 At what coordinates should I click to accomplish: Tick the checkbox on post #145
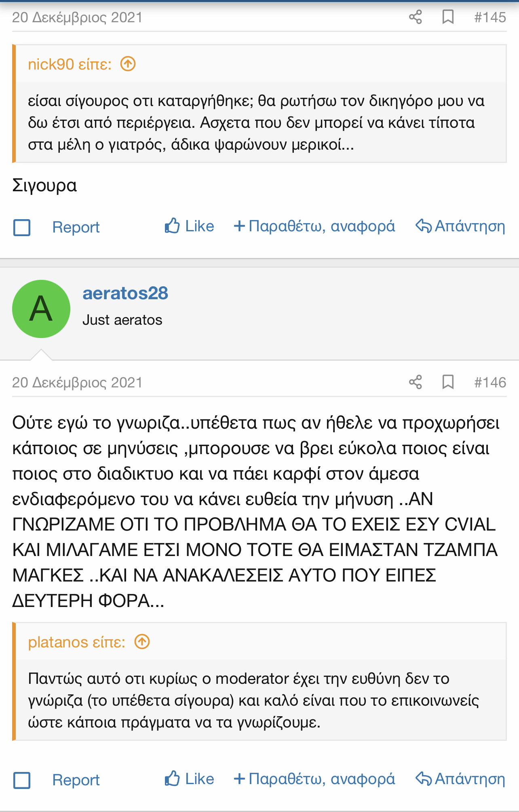coord(22,227)
